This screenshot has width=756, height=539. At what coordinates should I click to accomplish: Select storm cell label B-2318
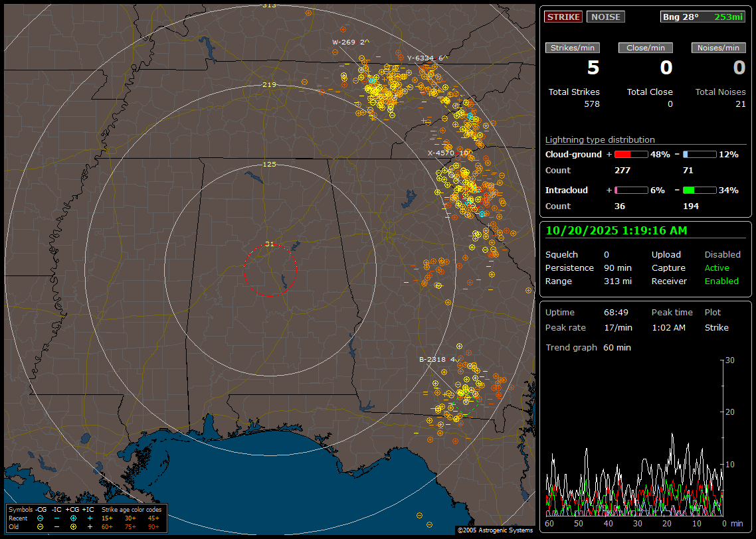click(432, 359)
